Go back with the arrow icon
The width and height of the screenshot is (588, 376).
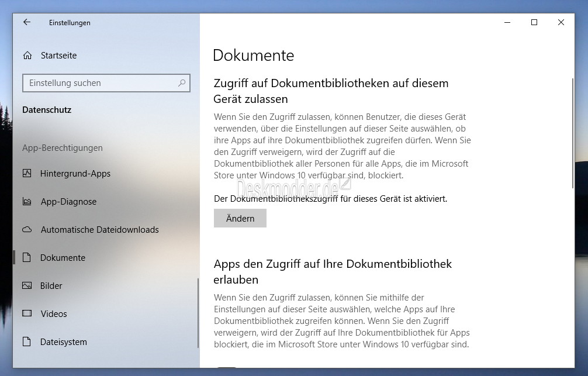(27, 22)
